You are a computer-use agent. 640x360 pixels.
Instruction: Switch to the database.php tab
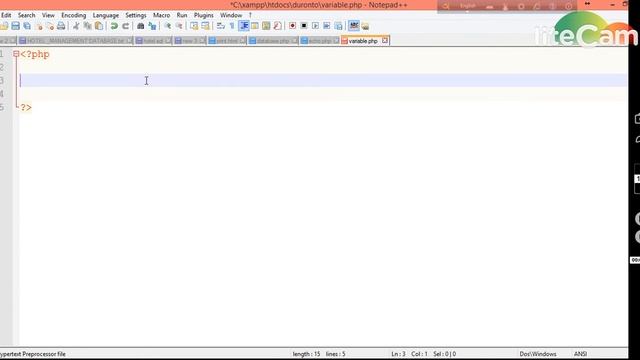click(273, 41)
